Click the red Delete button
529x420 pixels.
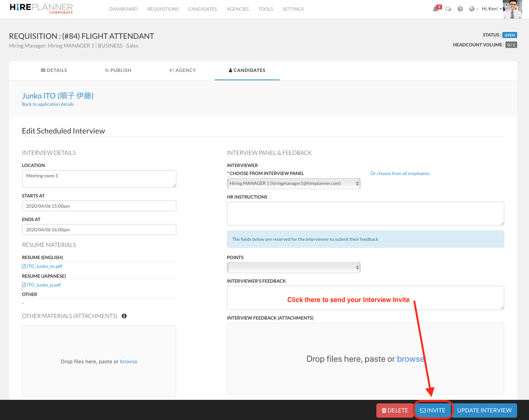tap(395, 410)
